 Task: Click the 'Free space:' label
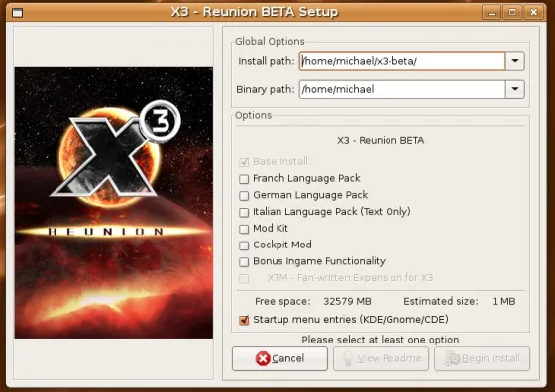coord(282,302)
